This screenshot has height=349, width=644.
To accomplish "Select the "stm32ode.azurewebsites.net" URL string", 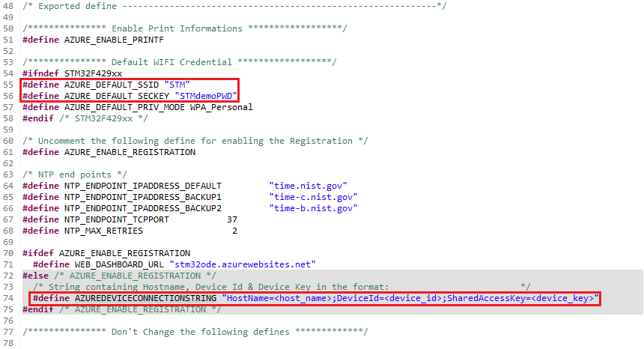I will tap(243, 264).
